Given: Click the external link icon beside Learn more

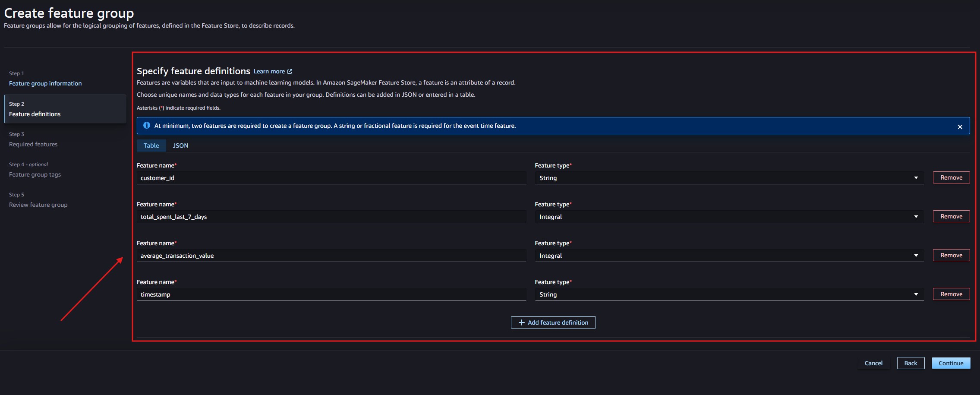Looking at the screenshot, I should click(290, 72).
